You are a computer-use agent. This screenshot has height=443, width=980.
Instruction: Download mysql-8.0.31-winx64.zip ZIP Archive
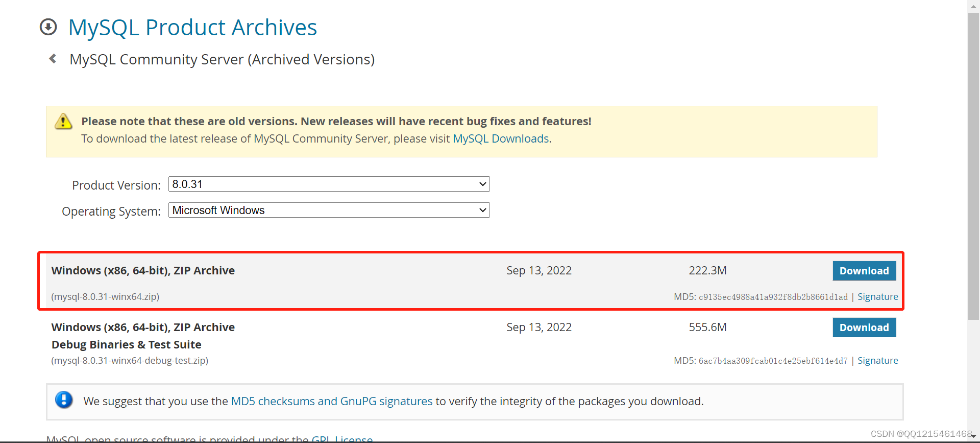point(864,271)
